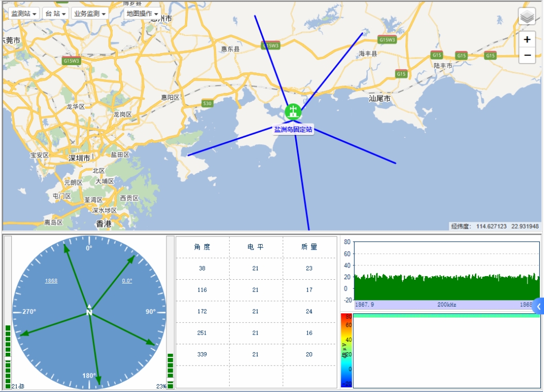Click the green S30 road badge

pos(207,103)
